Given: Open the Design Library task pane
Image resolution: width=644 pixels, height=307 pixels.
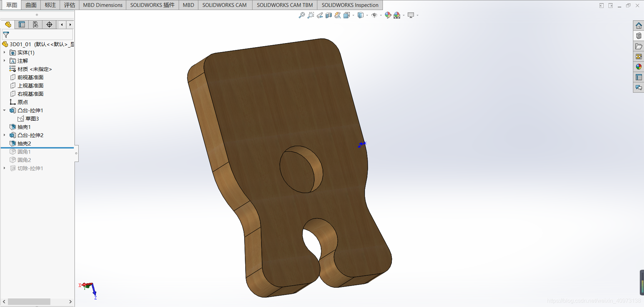Looking at the screenshot, I should [638, 36].
